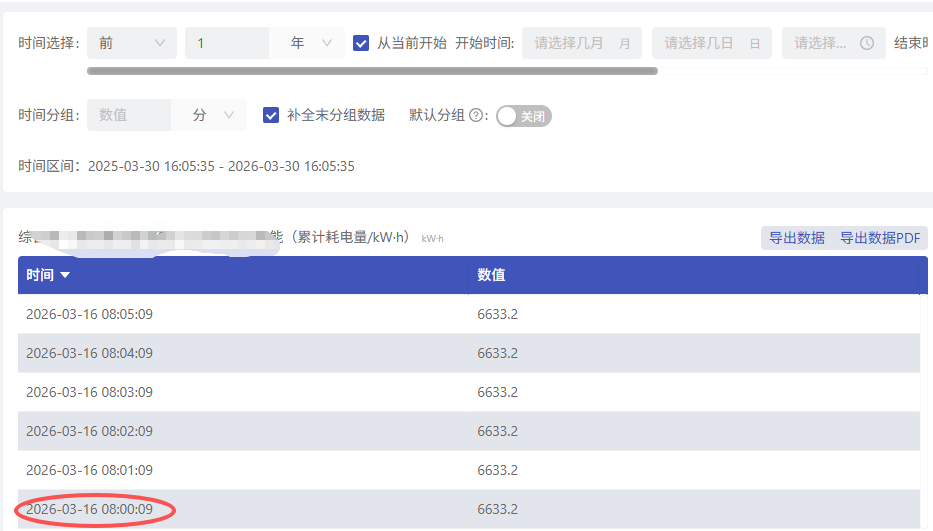
Task: Click the '数值' column header
Action: click(x=491, y=275)
